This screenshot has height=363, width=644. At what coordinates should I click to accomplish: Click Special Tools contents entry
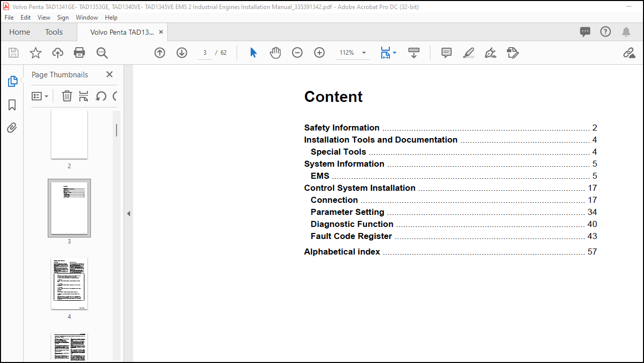454,152
